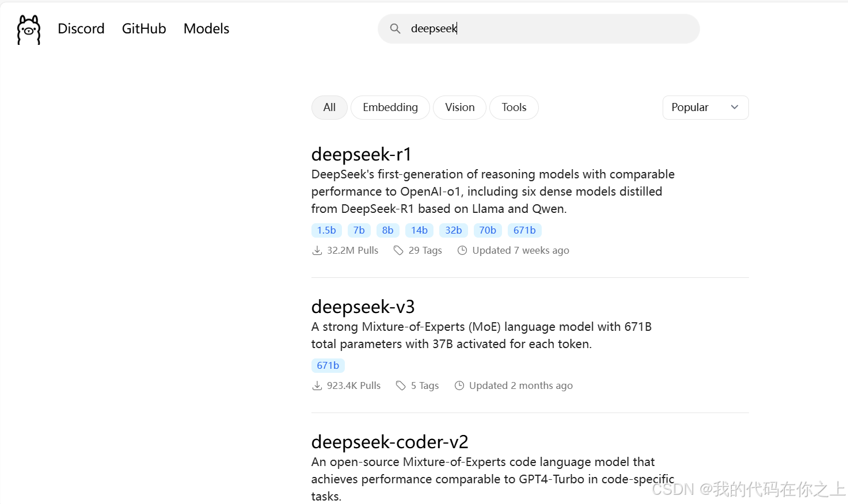
Task: Open the deepseek-v3 model page
Action: point(363,307)
